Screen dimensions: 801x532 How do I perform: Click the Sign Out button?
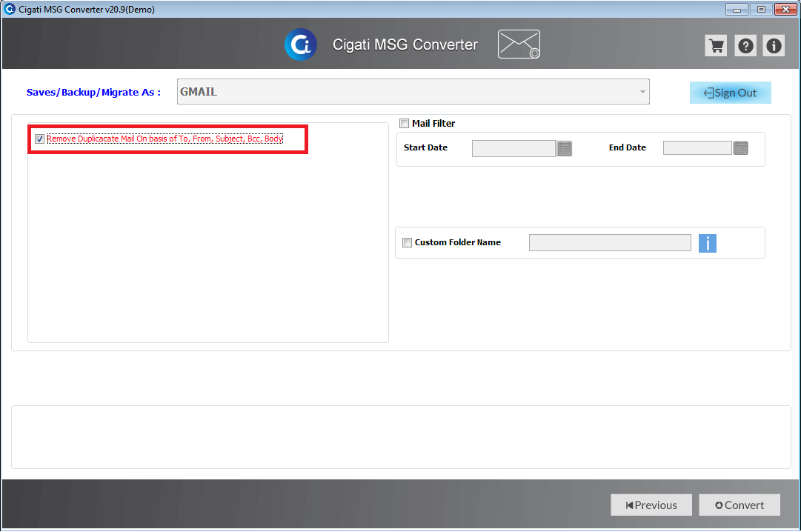click(731, 93)
